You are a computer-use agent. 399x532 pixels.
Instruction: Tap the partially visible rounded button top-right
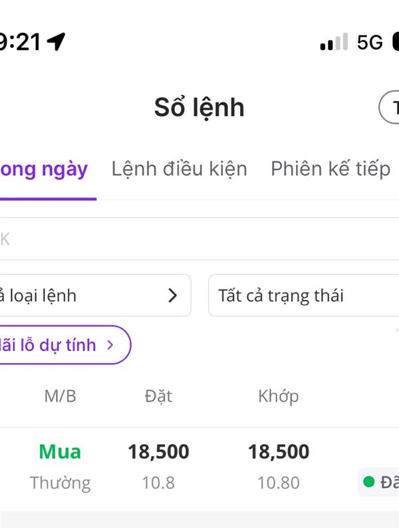click(390, 108)
